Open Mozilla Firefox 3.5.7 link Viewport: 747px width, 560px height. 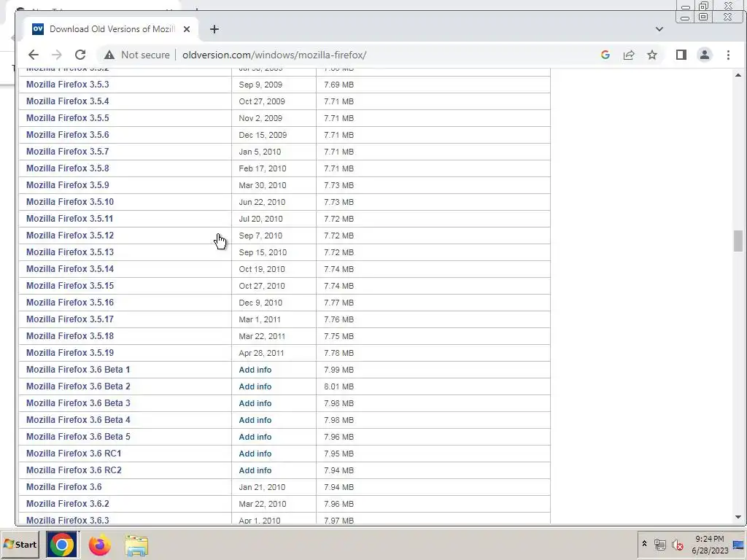68,152
